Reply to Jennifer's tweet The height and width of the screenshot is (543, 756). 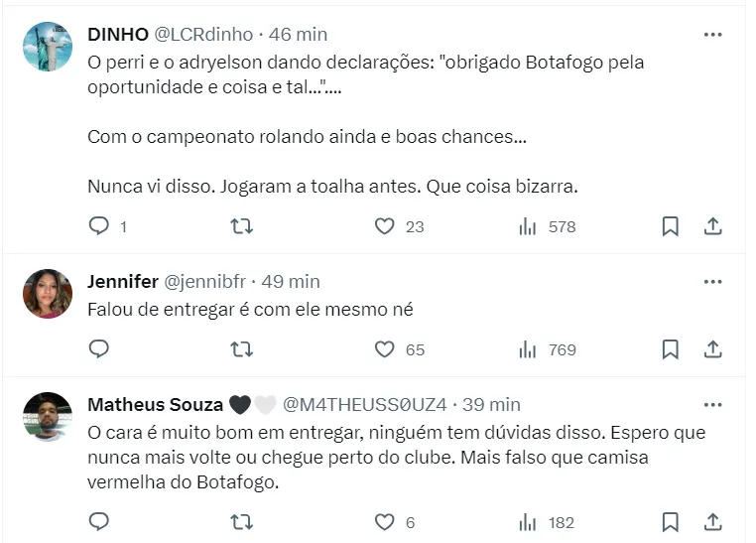click(x=99, y=349)
